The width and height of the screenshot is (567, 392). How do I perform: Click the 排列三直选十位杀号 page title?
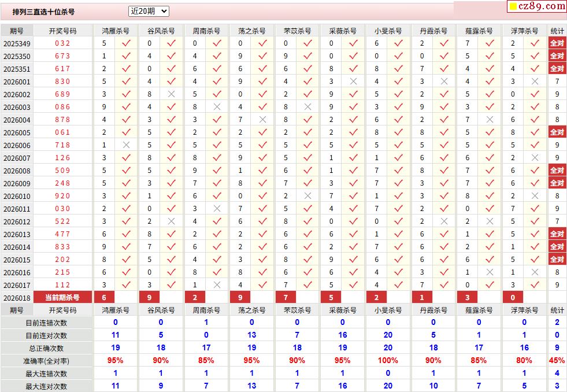pyautogui.click(x=44, y=12)
